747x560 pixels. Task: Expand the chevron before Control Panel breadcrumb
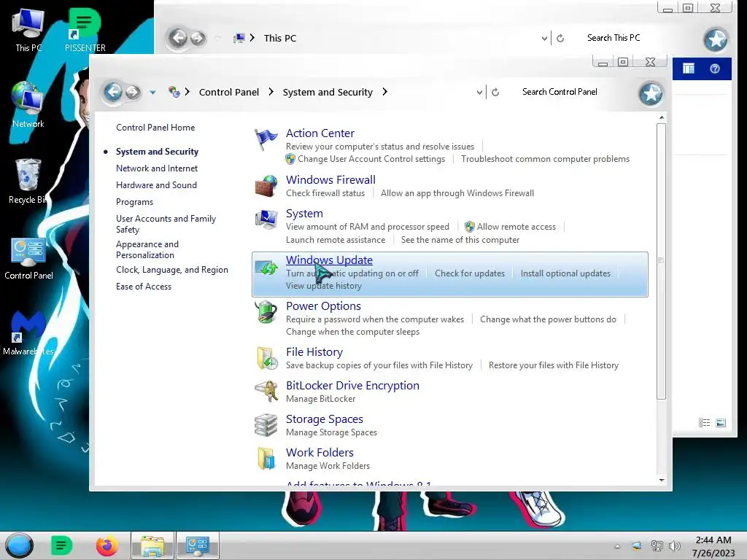click(x=187, y=91)
